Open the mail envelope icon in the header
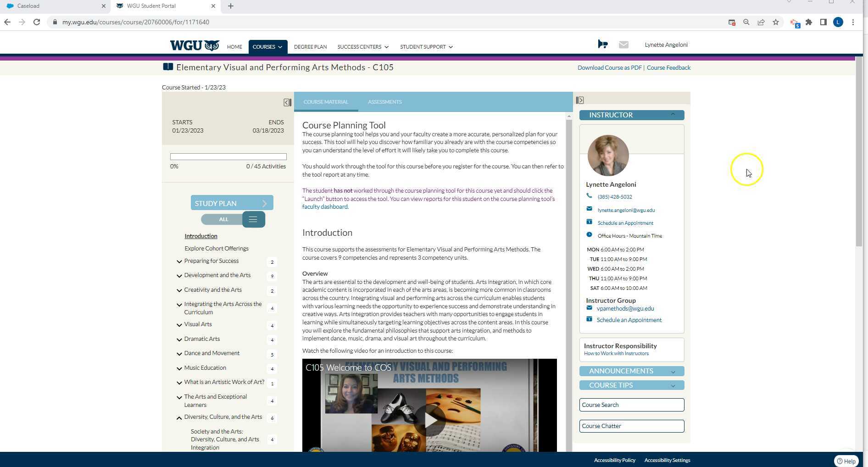Screen dimensions: 868x467 (623, 44)
